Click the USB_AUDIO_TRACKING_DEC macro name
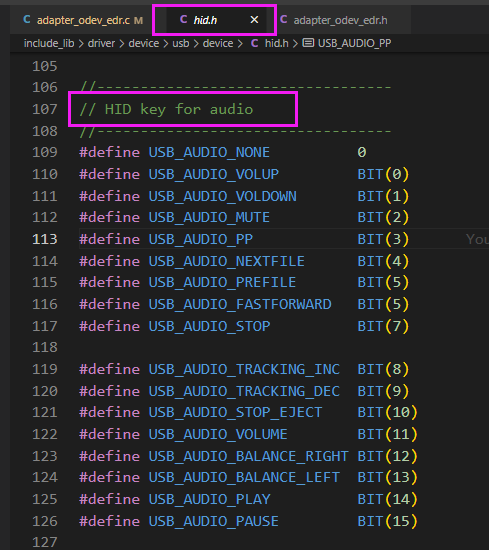The width and height of the screenshot is (489, 550). coord(244,391)
